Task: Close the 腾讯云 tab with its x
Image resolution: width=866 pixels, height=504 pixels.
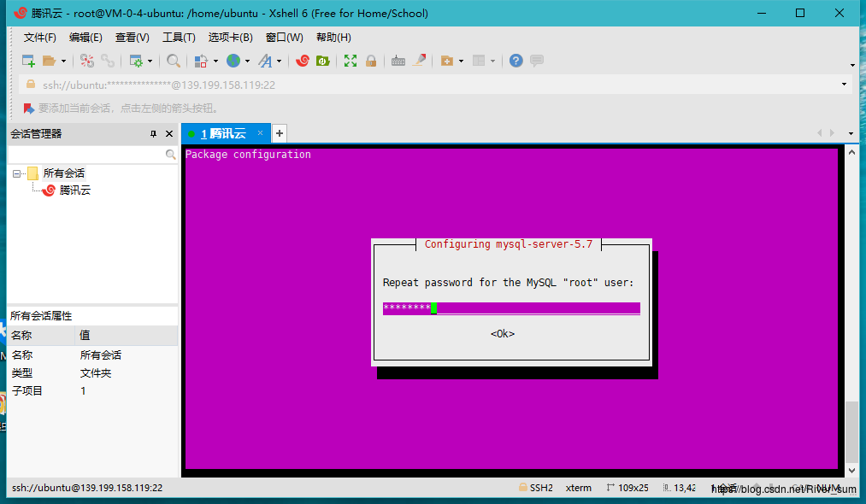Action: [260, 133]
